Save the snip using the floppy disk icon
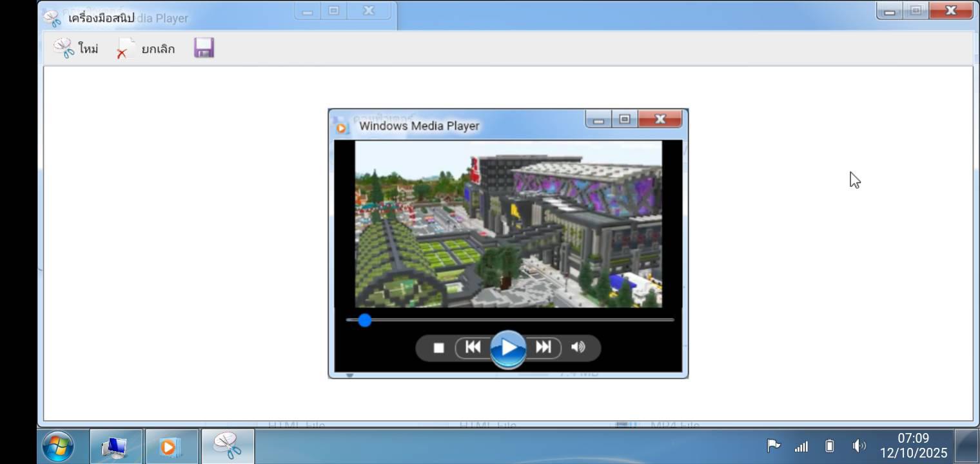 pos(204,48)
